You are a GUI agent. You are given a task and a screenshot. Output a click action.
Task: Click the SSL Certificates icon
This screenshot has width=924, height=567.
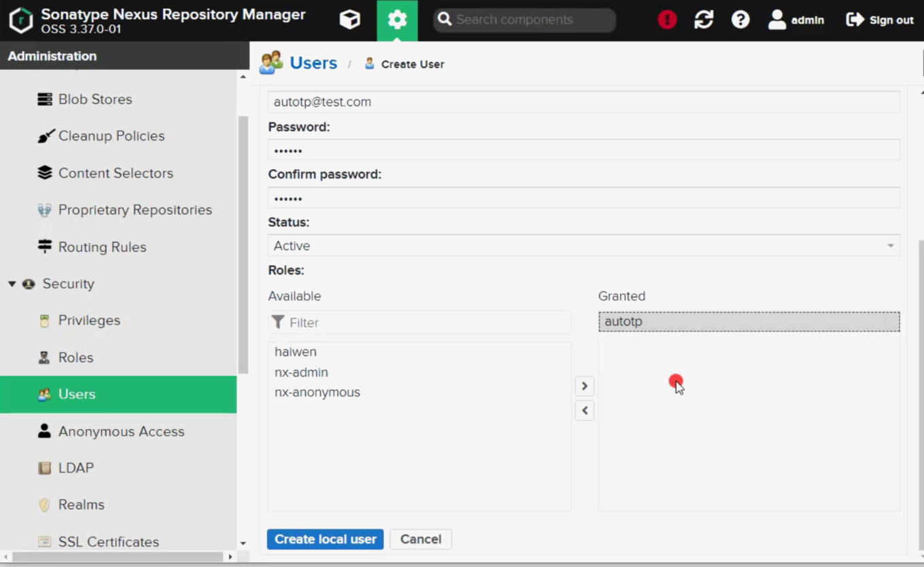click(45, 542)
